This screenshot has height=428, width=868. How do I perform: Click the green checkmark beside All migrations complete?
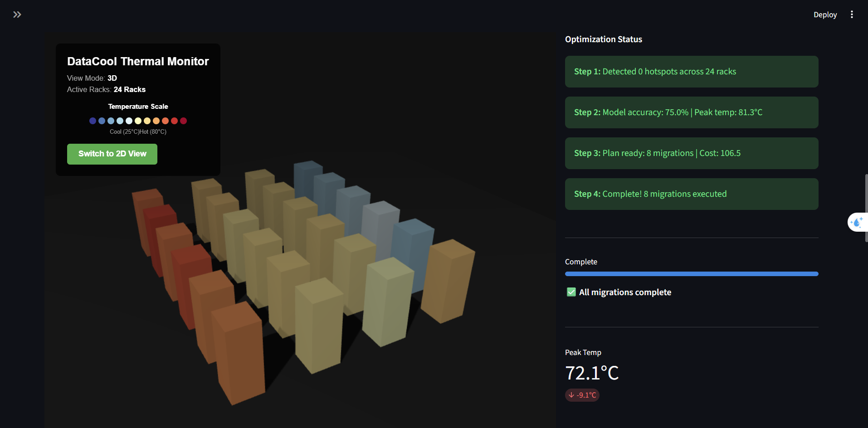tap(571, 292)
